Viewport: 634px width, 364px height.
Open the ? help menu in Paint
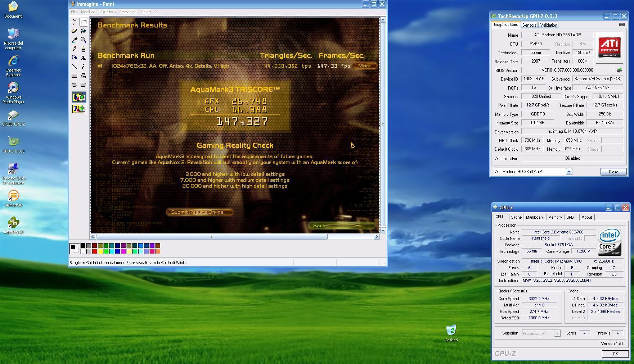point(156,12)
